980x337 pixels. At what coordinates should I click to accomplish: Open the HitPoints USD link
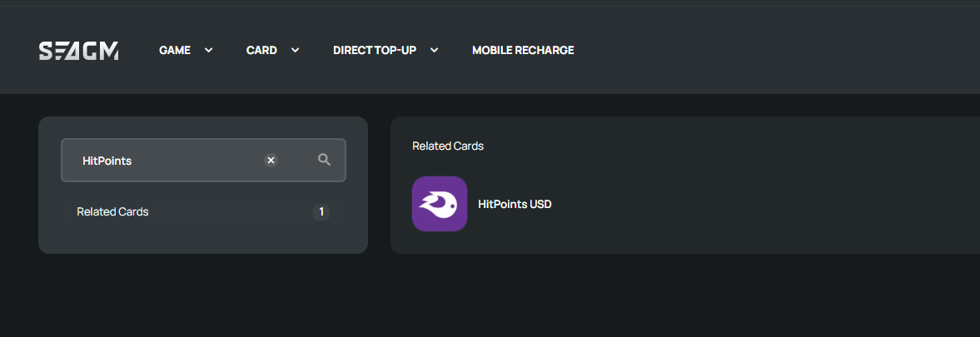tap(515, 204)
